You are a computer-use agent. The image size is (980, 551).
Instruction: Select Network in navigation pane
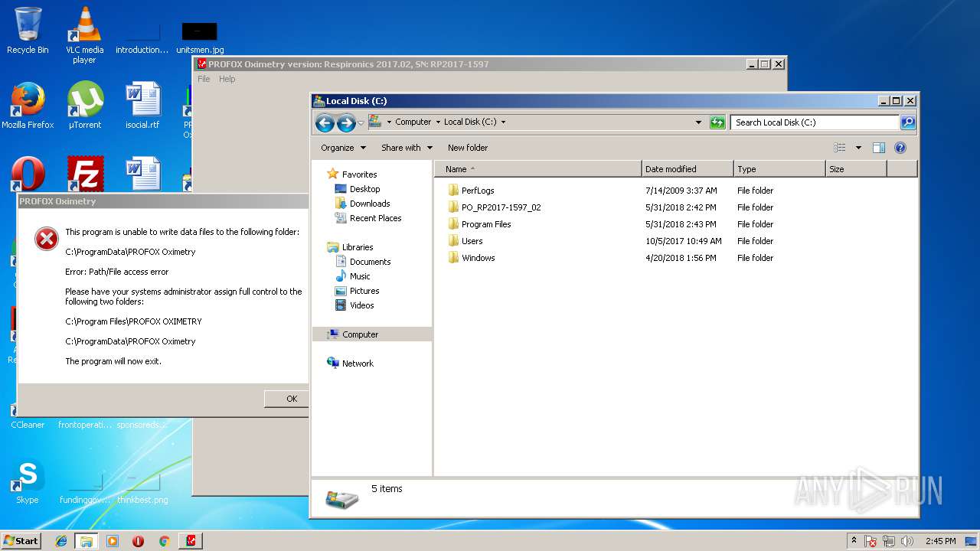[358, 364]
